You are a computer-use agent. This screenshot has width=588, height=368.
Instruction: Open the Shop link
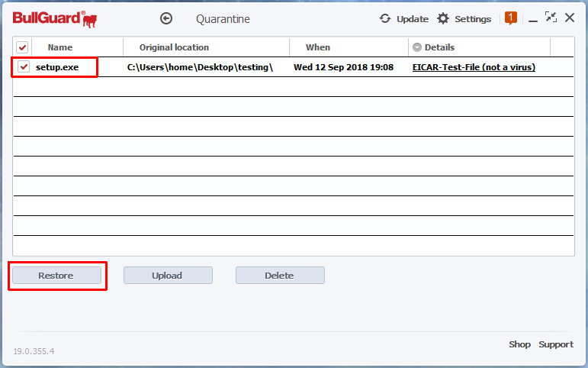pyautogui.click(x=519, y=344)
